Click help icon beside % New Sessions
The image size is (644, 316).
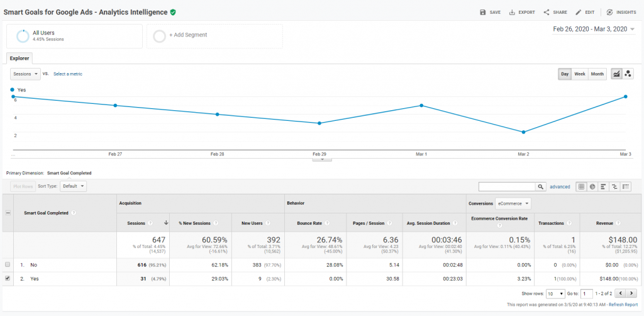216,223
